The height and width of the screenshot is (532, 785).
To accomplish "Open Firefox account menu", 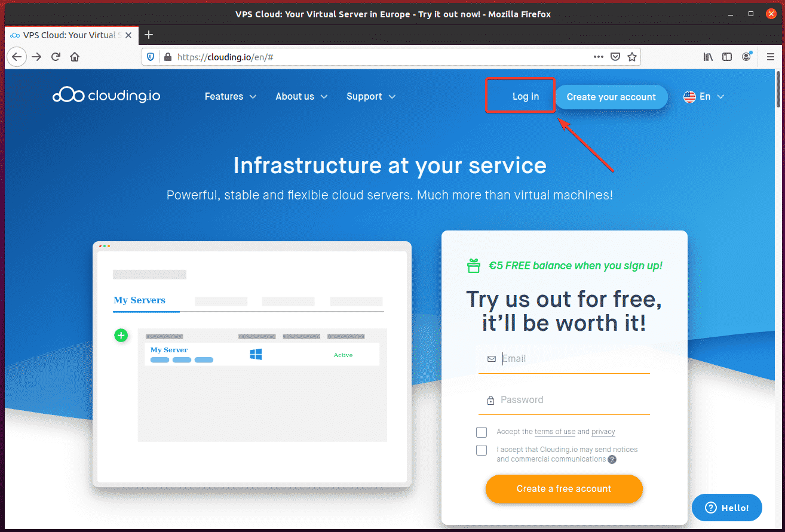I will (x=746, y=57).
